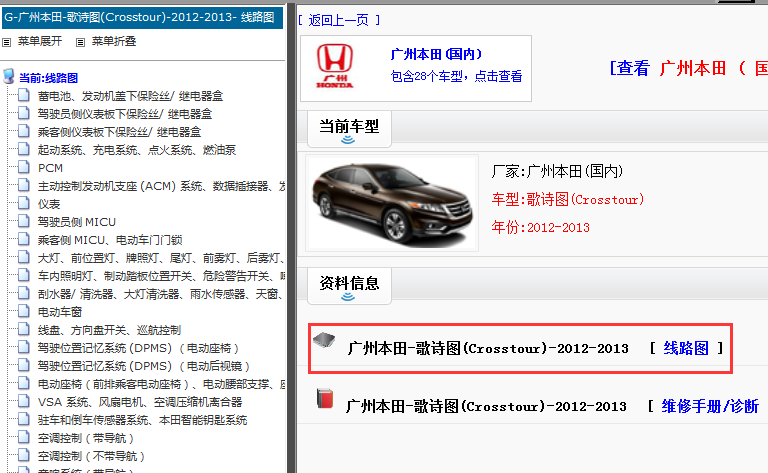Click the 厂家:广州本田(国内) text
This screenshot has height=473, width=768.
557,171
